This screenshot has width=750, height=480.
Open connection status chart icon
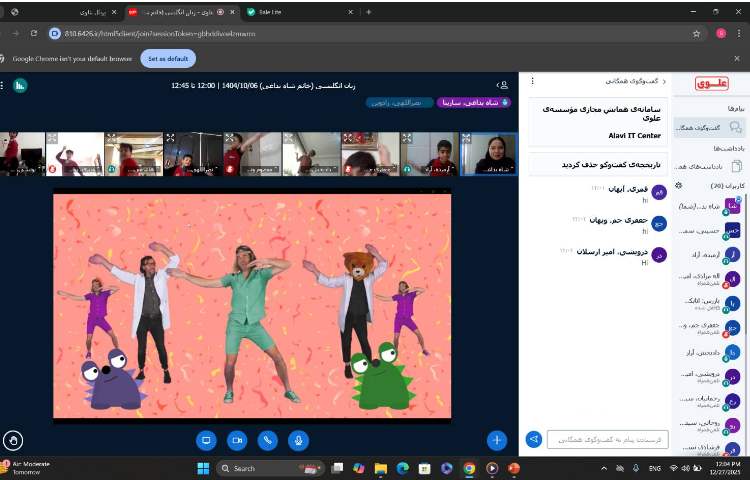20,85
